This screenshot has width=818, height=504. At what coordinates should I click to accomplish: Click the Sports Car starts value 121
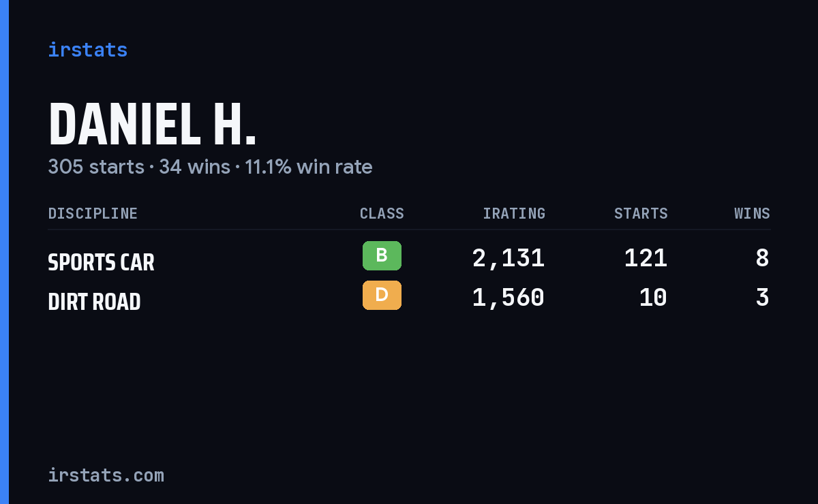(646, 258)
